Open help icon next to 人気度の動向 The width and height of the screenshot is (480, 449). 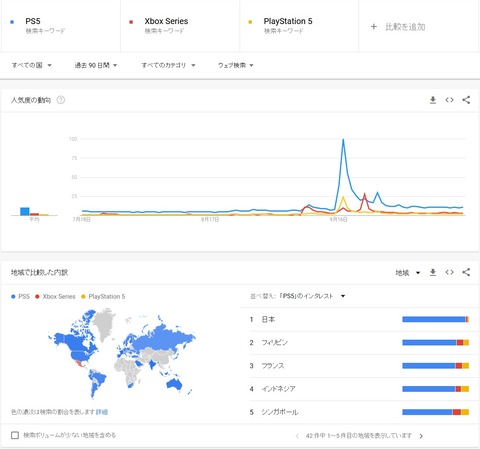coord(61,100)
